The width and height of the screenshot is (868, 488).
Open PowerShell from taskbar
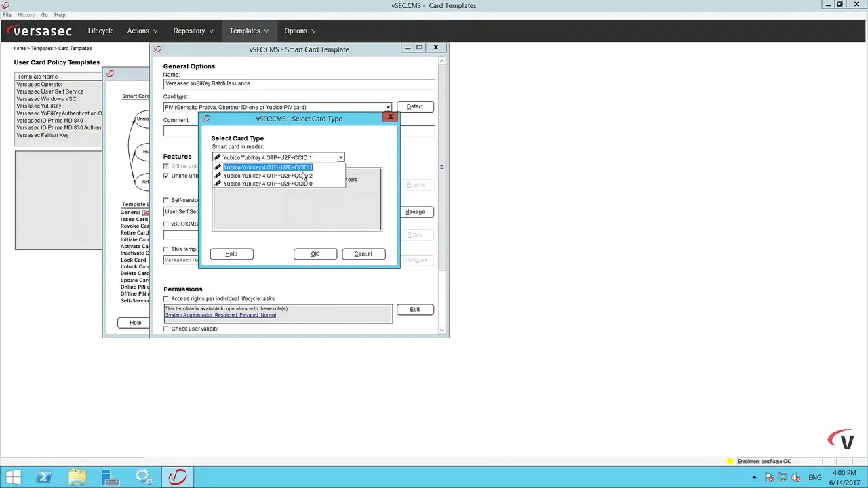(44, 477)
